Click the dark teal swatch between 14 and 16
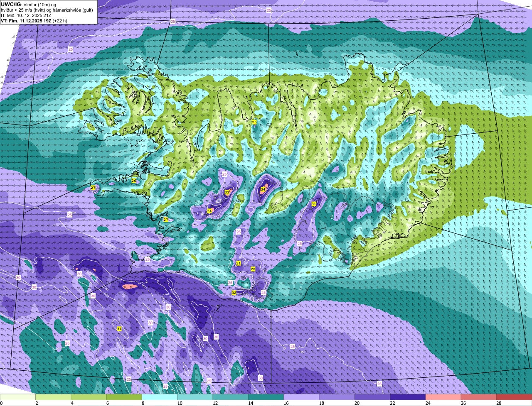This screenshot has width=532, height=406. coord(266,397)
